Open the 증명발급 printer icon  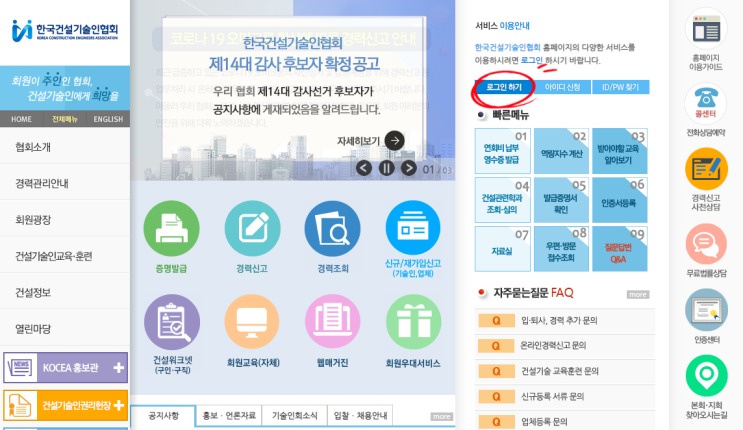pos(172,229)
